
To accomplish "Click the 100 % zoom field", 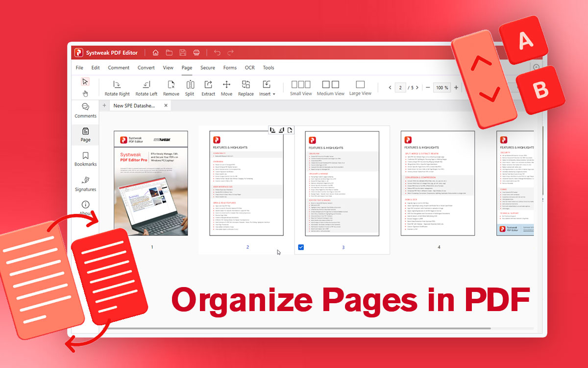I will click(x=442, y=88).
